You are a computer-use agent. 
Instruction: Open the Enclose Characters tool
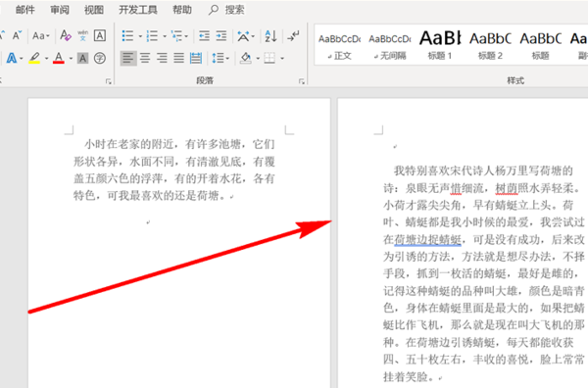[100, 58]
